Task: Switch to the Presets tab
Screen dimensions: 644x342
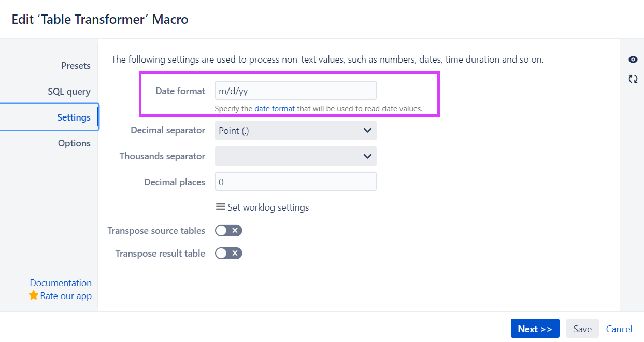Action: click(76, 66)
